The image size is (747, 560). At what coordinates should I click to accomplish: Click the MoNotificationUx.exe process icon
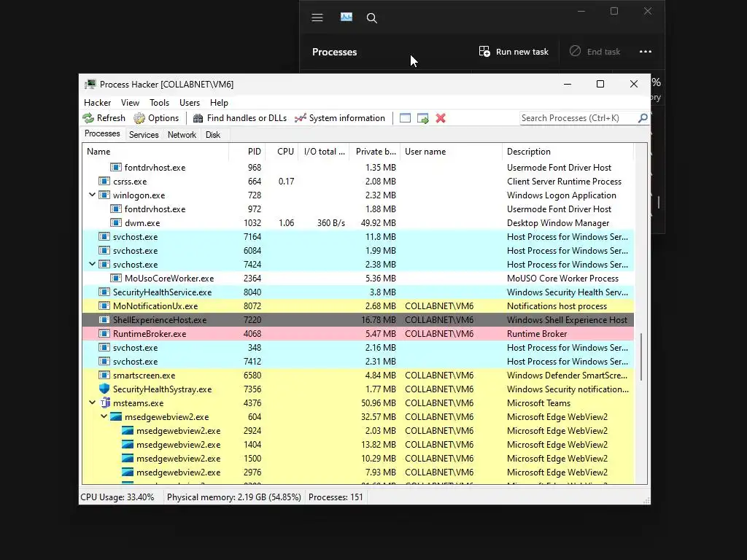coord(104,306)
